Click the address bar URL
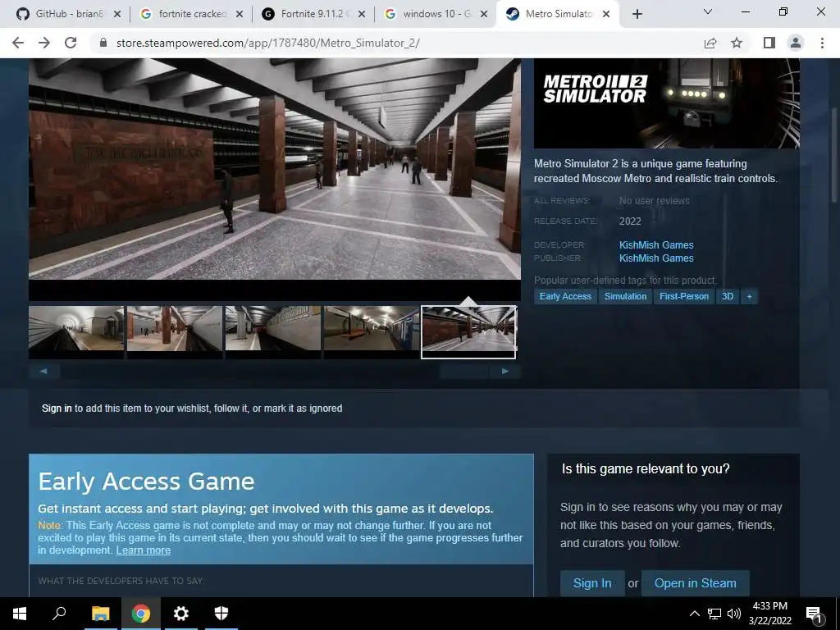Screen dimensions: 840x630 point(268,43)
